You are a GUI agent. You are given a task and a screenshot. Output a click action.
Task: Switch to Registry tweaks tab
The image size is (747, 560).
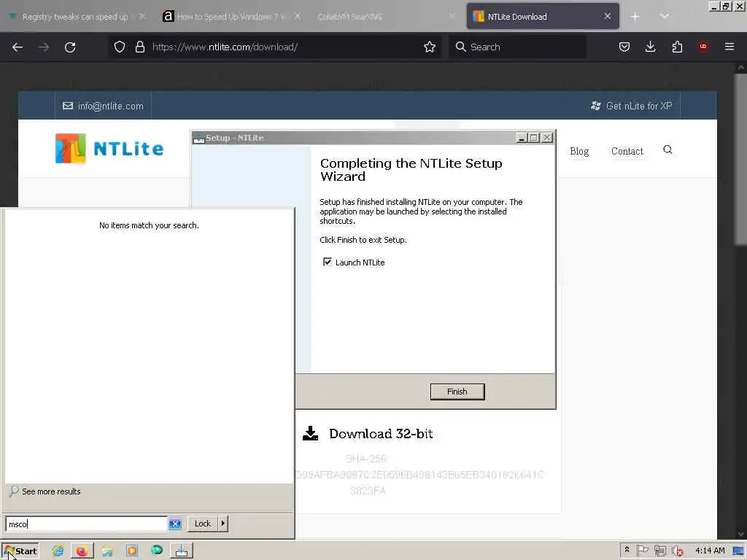click(x=75, y=17)
